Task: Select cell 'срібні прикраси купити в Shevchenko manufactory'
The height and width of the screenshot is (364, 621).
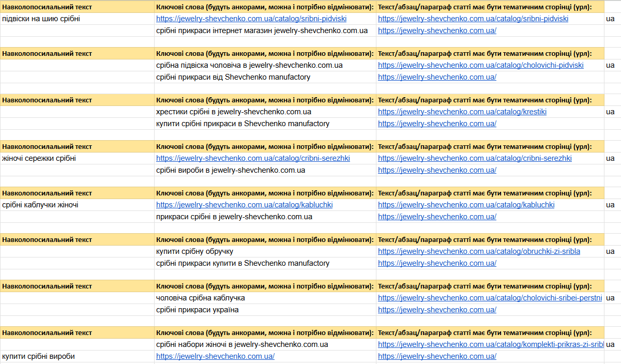Action: 265,263
